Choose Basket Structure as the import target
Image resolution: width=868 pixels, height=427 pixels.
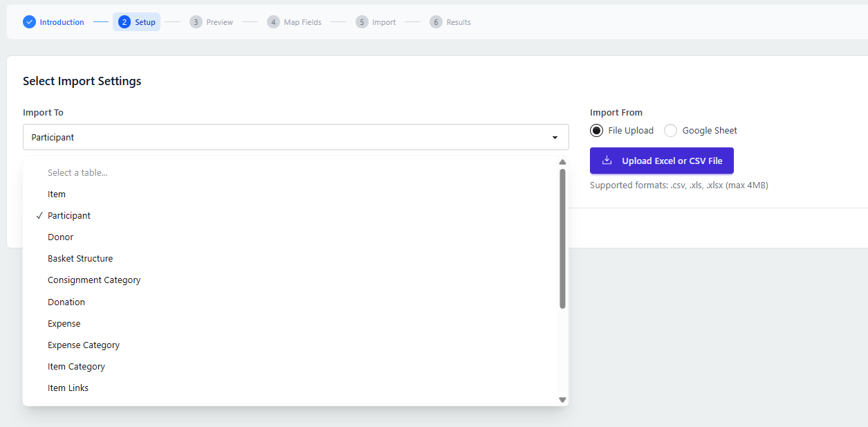coord(80,258)
